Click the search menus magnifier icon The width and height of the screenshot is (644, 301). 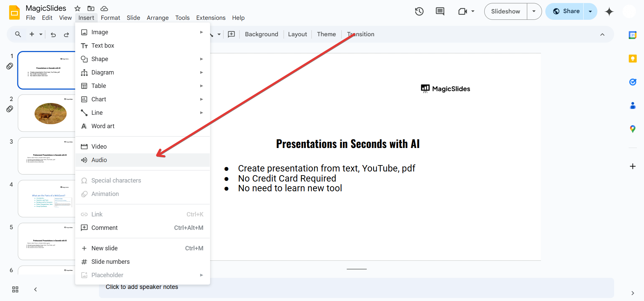tap(18, 34)
